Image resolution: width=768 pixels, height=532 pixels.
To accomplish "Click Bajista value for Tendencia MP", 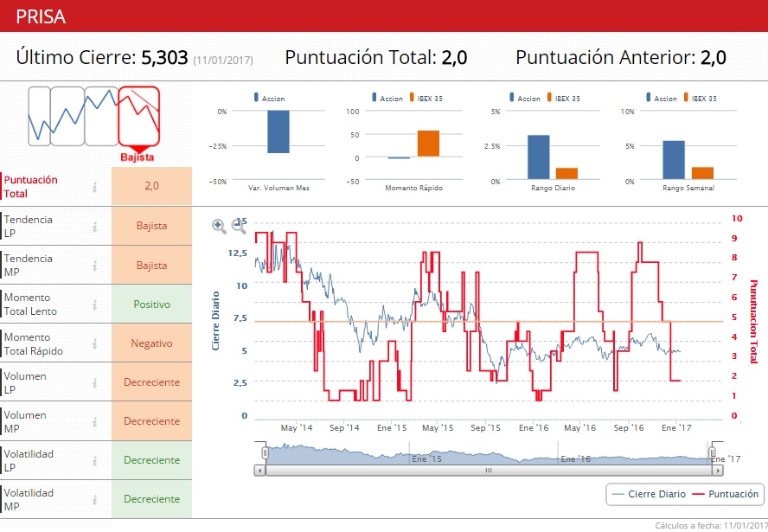I will (x=152, y=265).
